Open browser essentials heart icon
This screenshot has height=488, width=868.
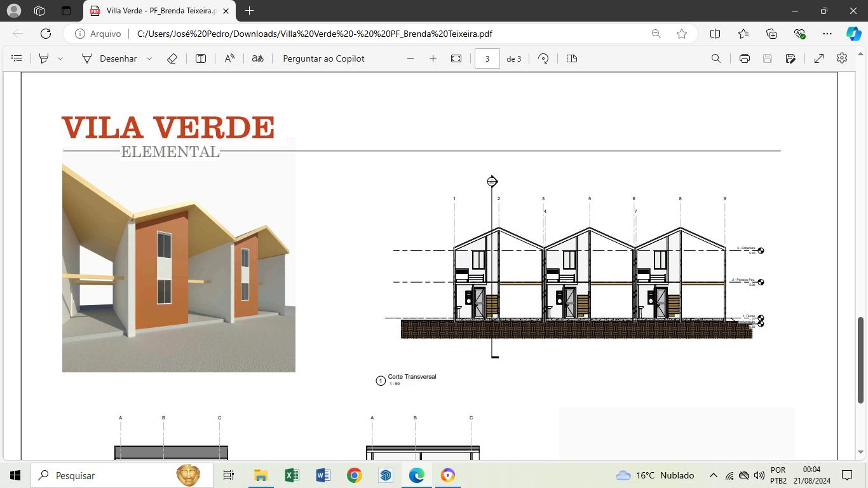tap(799, 34)
